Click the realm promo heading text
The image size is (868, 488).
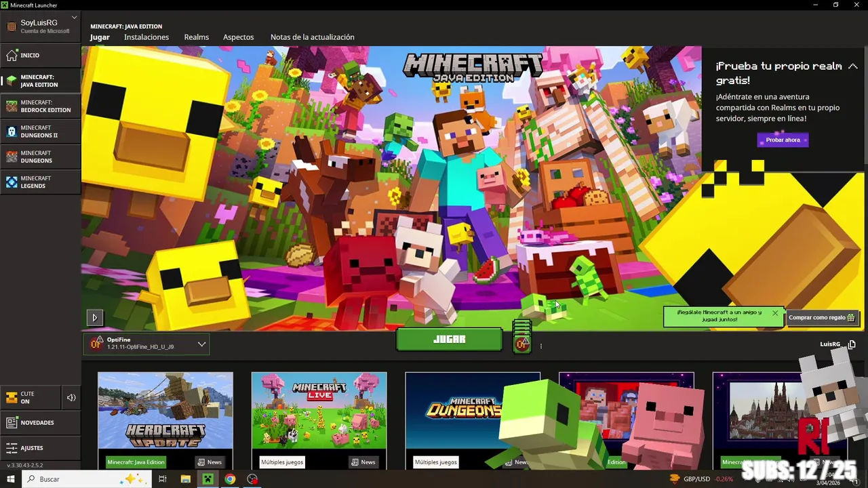[x=779, y=73]
